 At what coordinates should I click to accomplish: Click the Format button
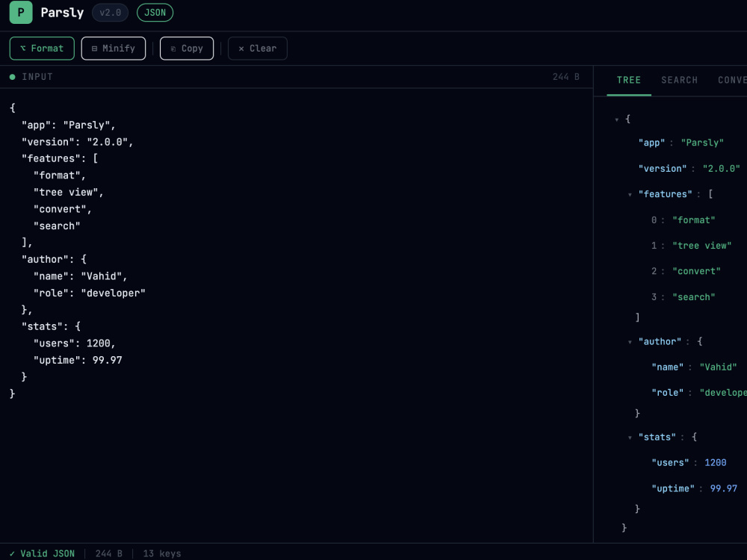tap(42, 49)
